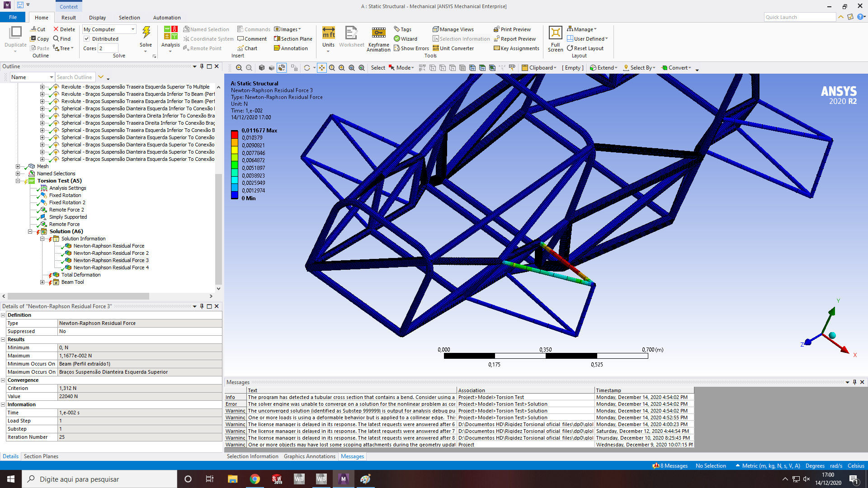868x488 pixels.
Task: Open the File menu
Action: pos(13,17)
